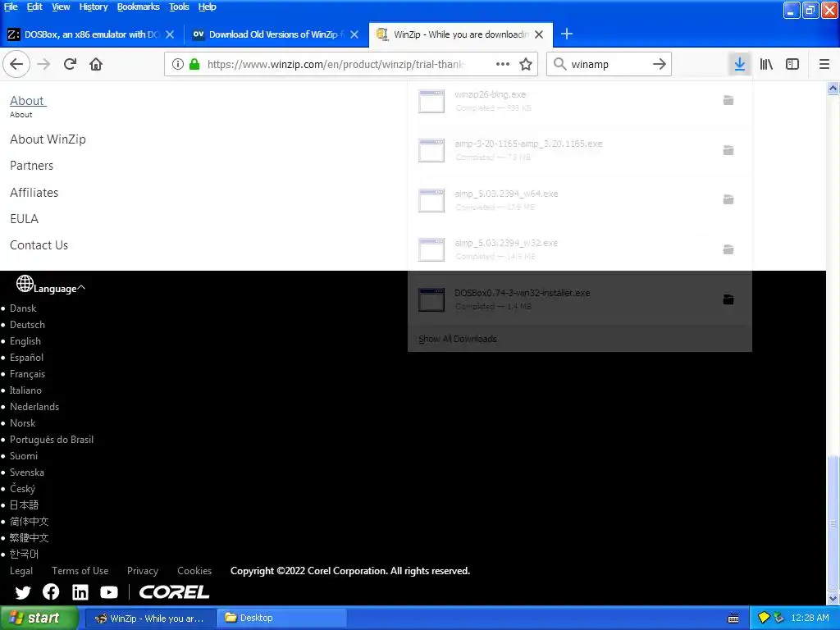The image size is (840, 630).
Task: Open the About WinZip link
Action: 48,139
